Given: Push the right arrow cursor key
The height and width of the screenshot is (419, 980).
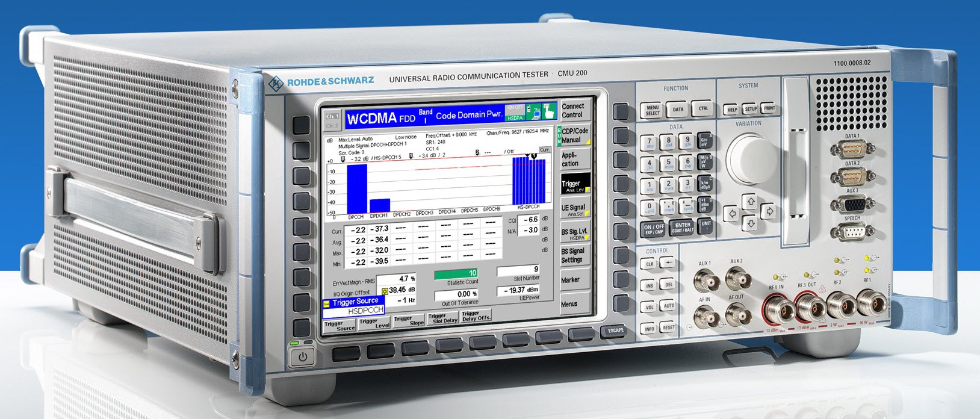Looking at the screenshot, I should [768, 211].
